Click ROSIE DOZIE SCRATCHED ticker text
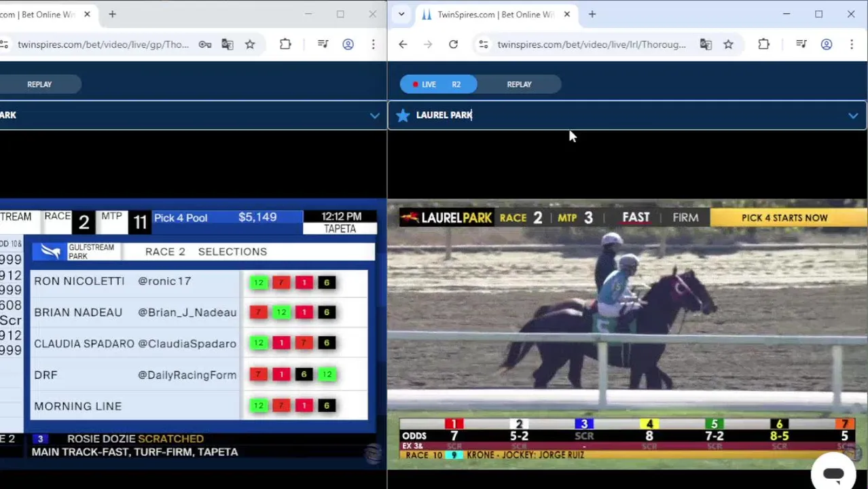This screenshot has width=868, height=489. 135,439
